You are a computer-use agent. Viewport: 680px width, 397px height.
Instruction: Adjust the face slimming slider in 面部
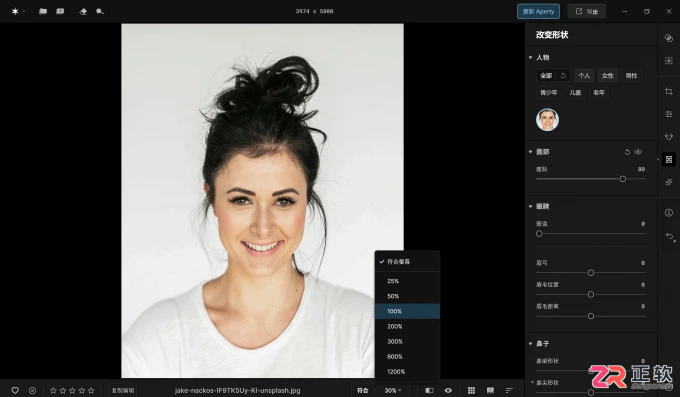[591, 179]
